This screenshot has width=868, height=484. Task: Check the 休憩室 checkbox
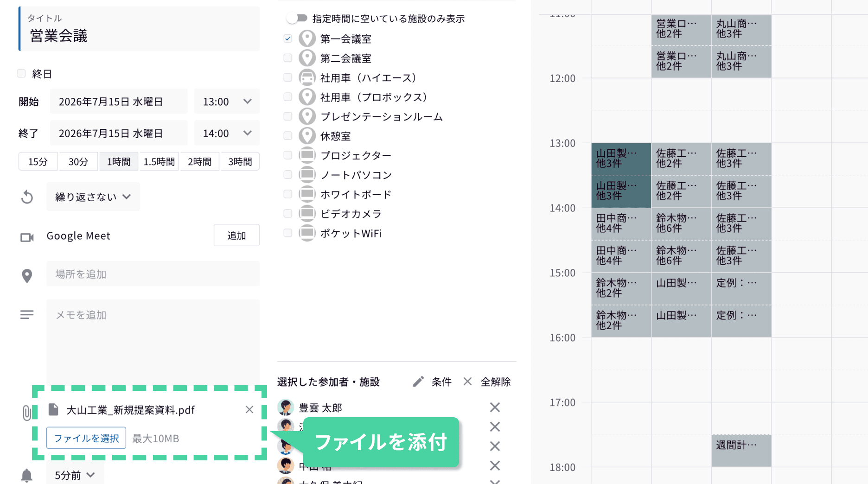pyautogui.click(x=288, y=136)
